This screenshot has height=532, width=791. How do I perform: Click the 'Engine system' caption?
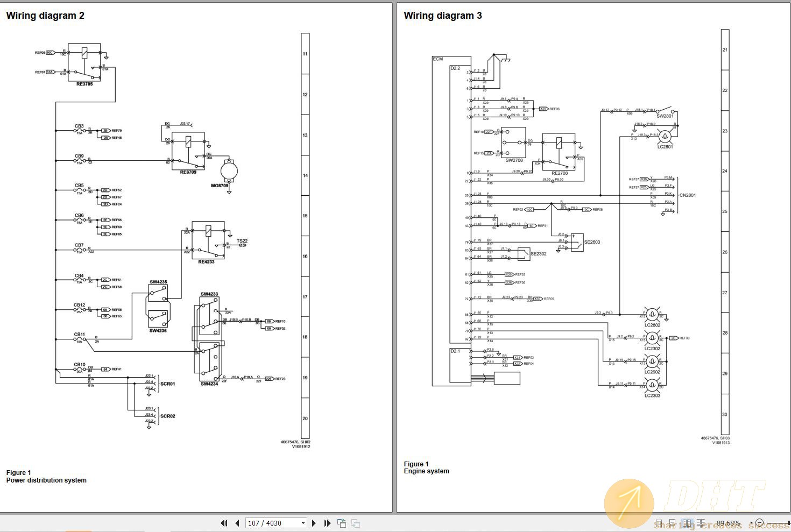427,471
